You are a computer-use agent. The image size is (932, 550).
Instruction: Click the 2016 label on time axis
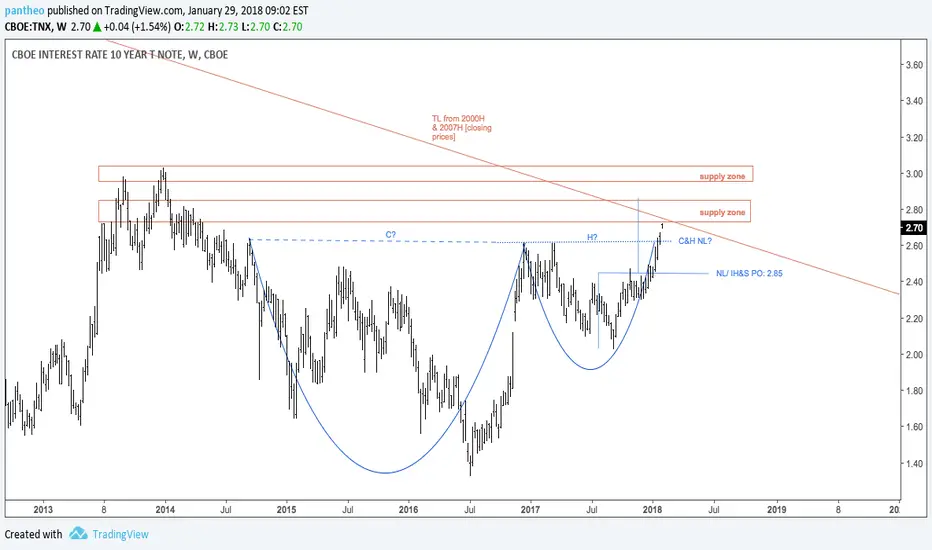[408, 510]
